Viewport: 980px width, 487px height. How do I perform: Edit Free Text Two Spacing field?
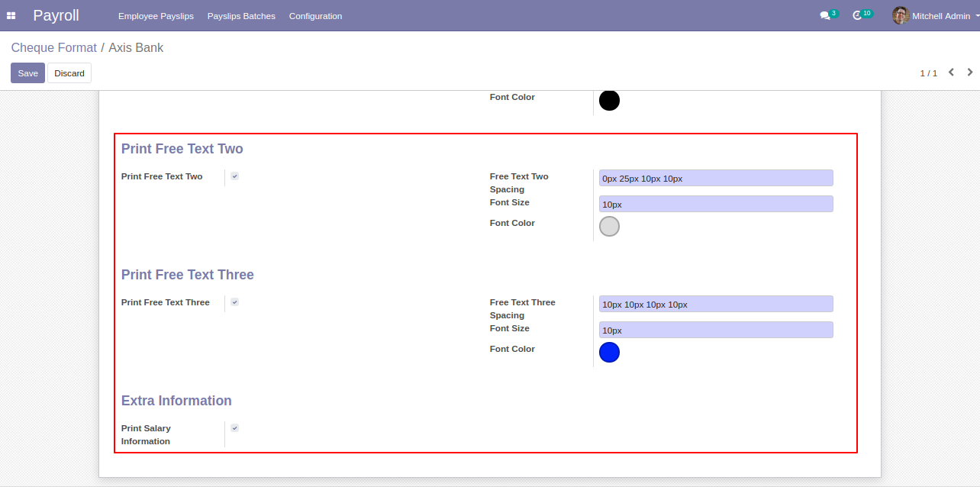[716, 178]
